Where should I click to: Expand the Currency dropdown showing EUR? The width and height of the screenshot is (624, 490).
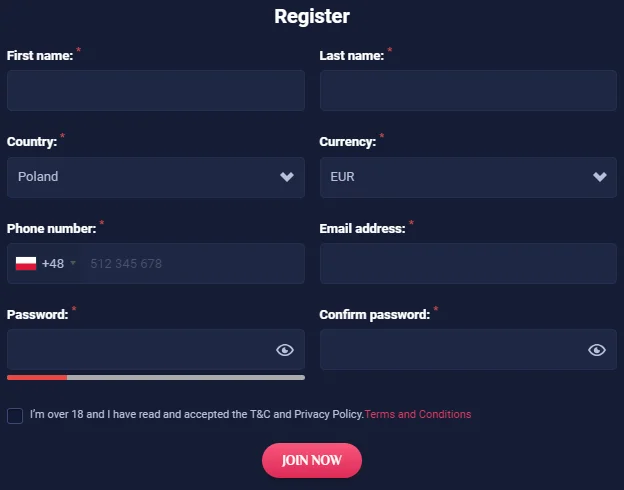(x=468, y=177)
